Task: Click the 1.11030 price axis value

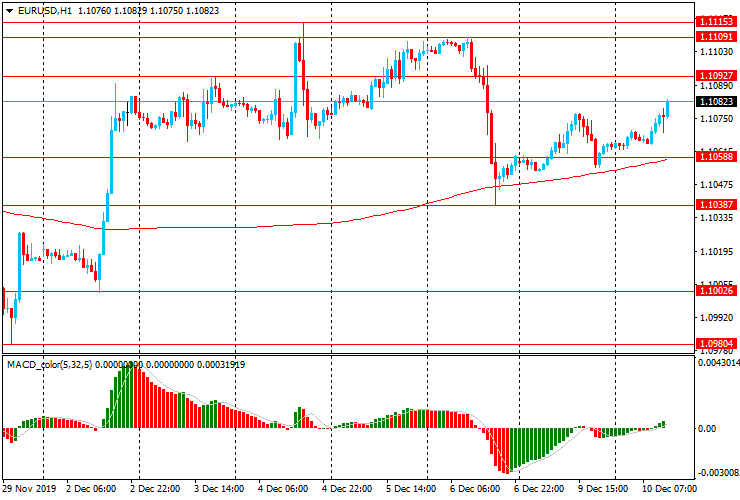Action: coord(716,51)
